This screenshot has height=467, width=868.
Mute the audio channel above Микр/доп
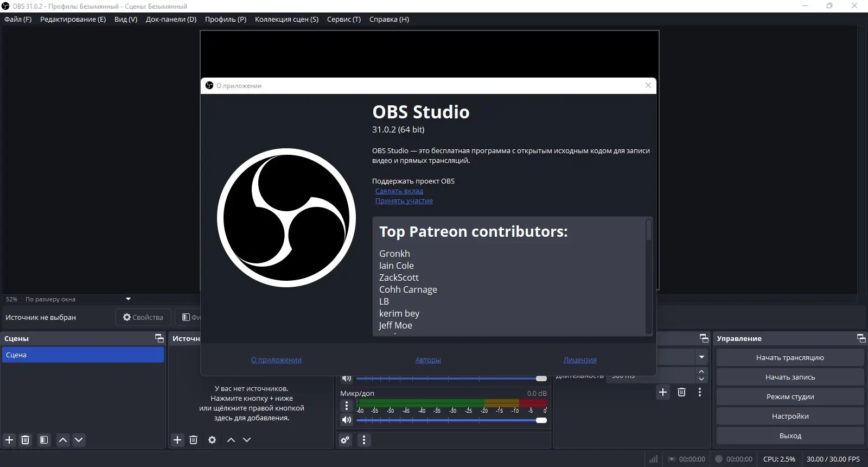347,378
